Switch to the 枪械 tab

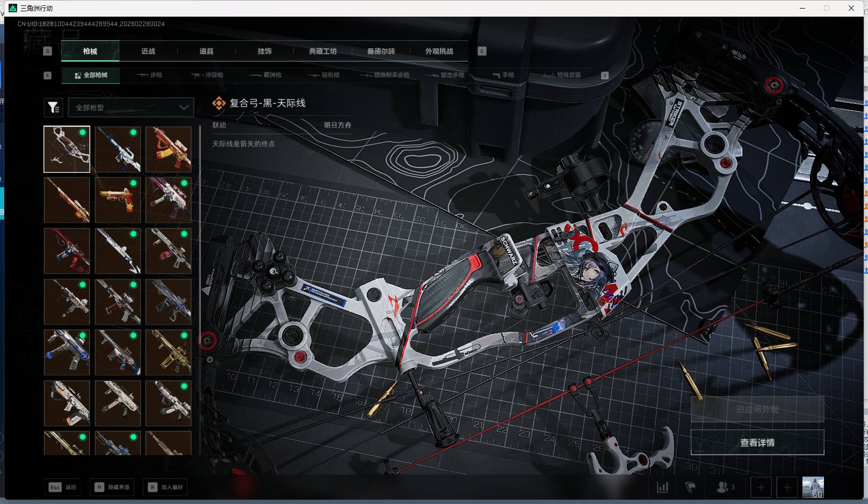90,51
